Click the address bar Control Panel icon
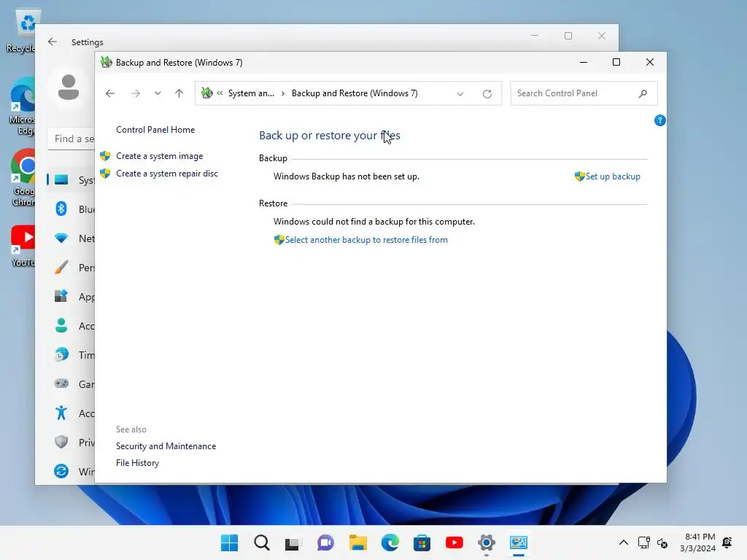Screen dimensions: 747x560 pos(206,93)
